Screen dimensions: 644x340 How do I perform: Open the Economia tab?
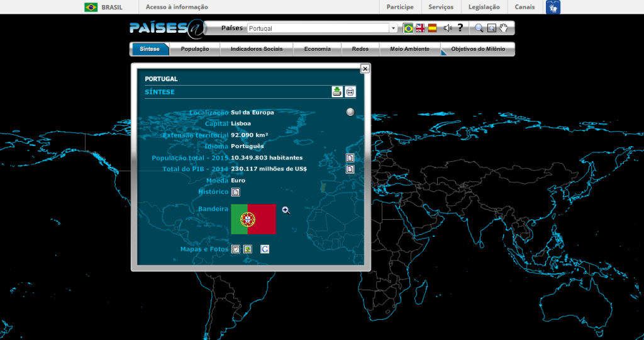317,49
